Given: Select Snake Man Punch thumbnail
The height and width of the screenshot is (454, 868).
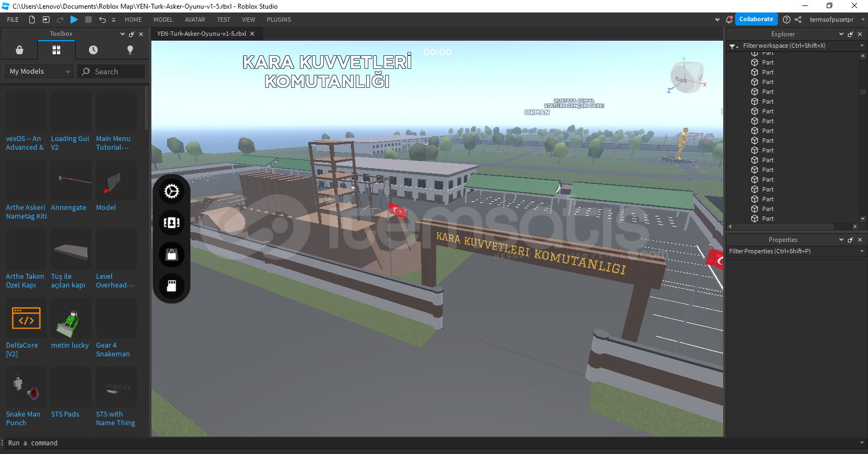Looking at the screenshot, I should point(26,387).
